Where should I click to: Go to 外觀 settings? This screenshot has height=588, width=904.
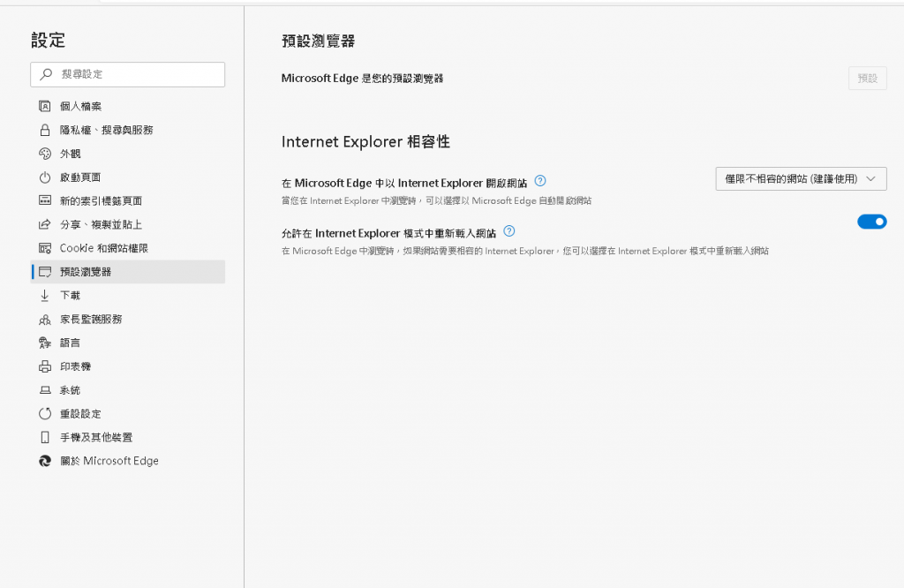[127, 154]
